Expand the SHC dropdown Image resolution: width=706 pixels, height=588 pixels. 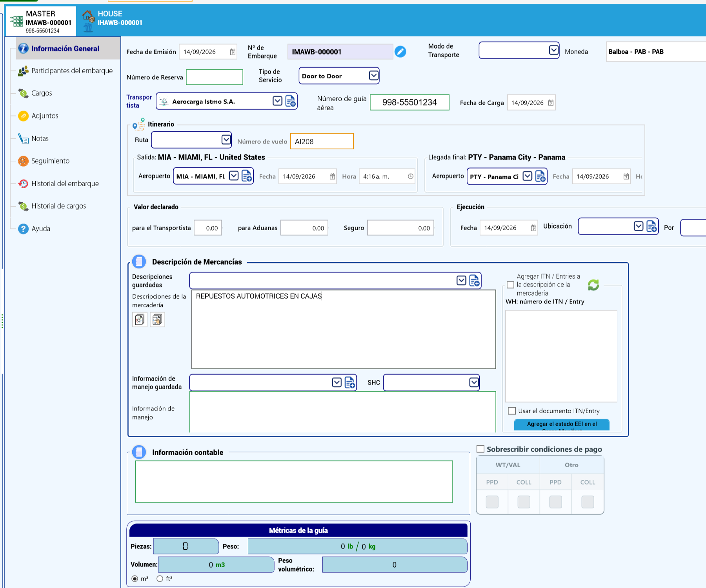(474, 382)
